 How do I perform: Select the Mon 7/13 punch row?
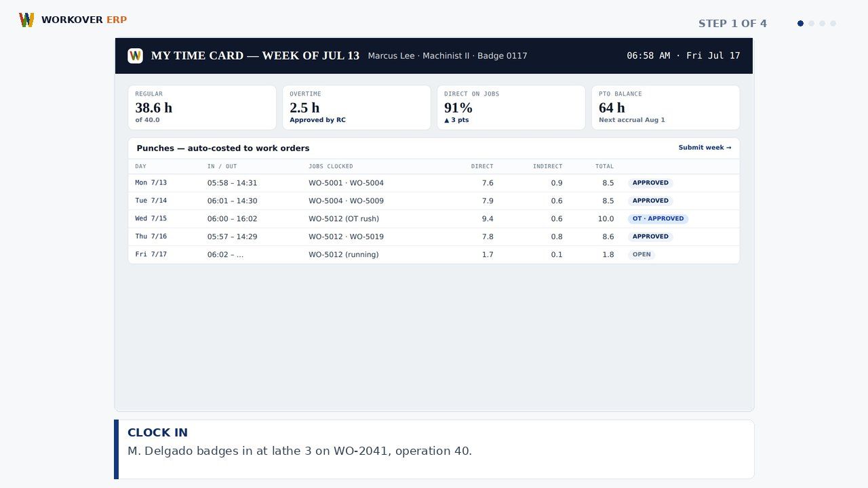(x=434, y=183)
